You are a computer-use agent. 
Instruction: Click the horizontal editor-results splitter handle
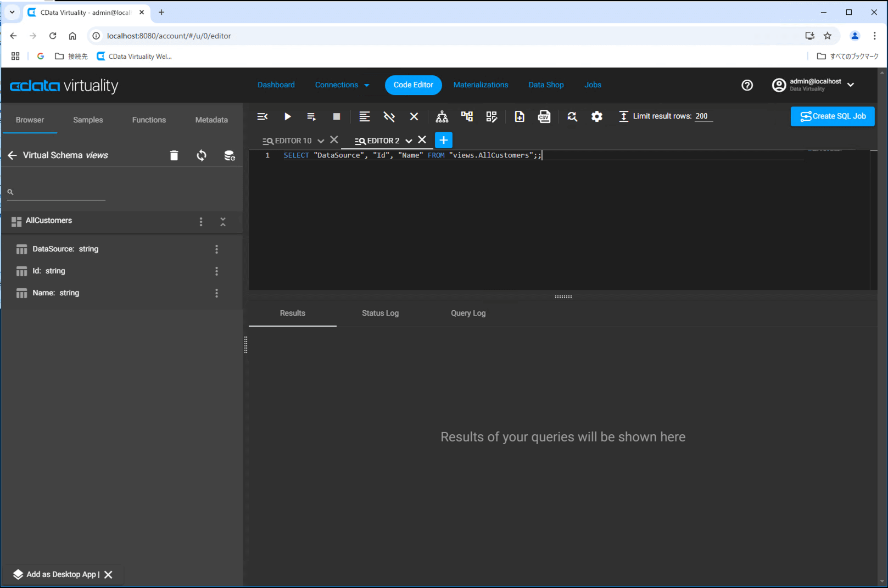tap(563, 296)
